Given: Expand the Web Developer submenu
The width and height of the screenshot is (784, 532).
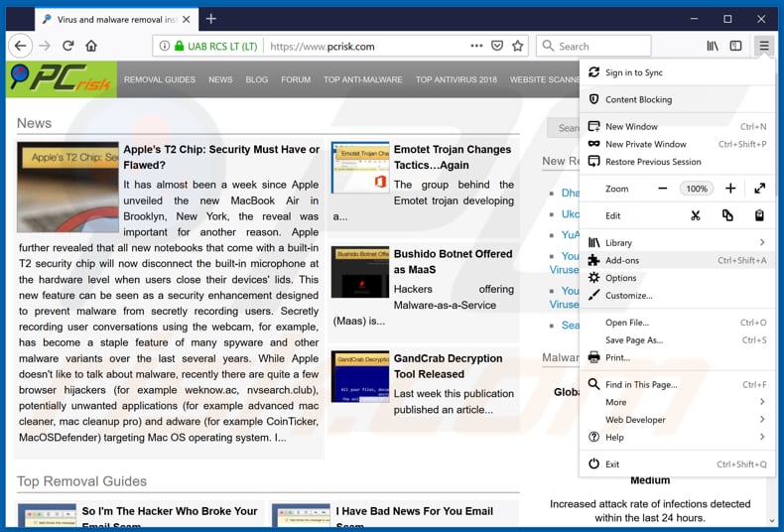Looking at the screenshot, I should [x=762, y=420].
